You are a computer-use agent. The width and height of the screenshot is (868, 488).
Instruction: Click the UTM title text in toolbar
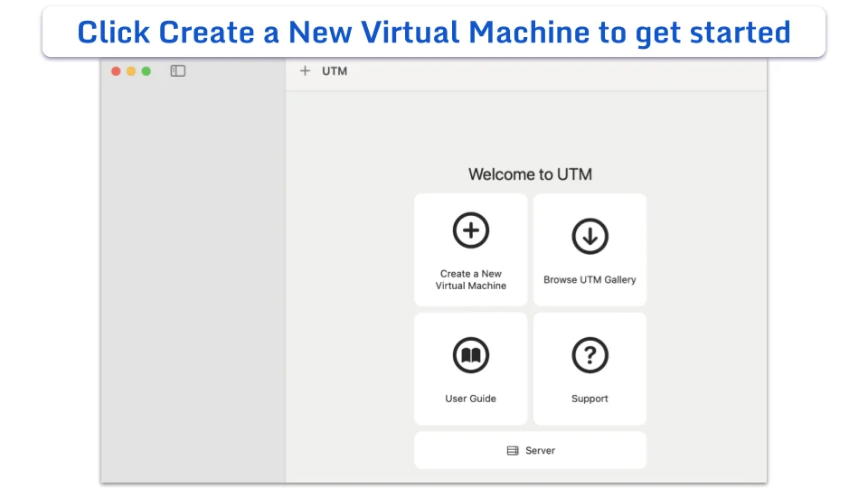[335, 70]
